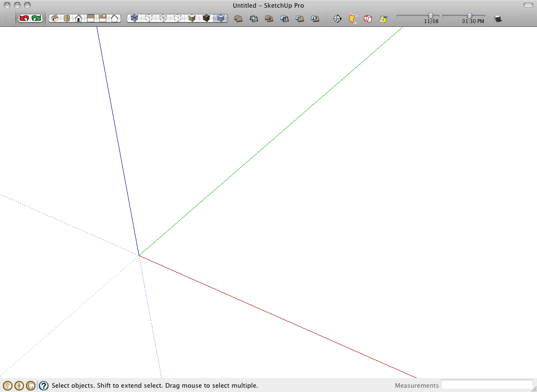This screenshot has width=537, height=392.
Task: Select the fifth standard view icon, wall with window
Action: click(102, 18)
